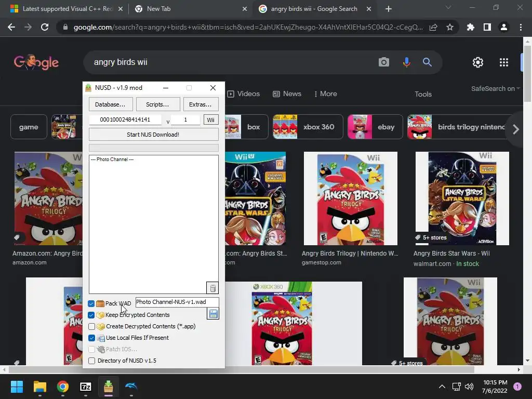This screenshot has width=532, height=399.
Task: Click the blue magnifier search icon
Action: pyautogui.click(x=427, y=62)
